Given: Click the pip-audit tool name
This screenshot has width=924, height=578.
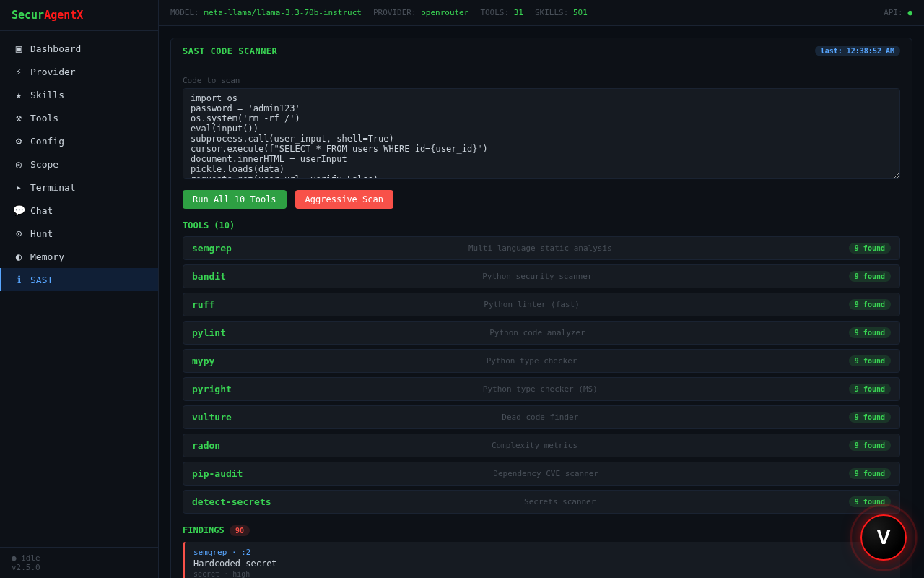Looking at the screenshot, I should pos(217,473).
